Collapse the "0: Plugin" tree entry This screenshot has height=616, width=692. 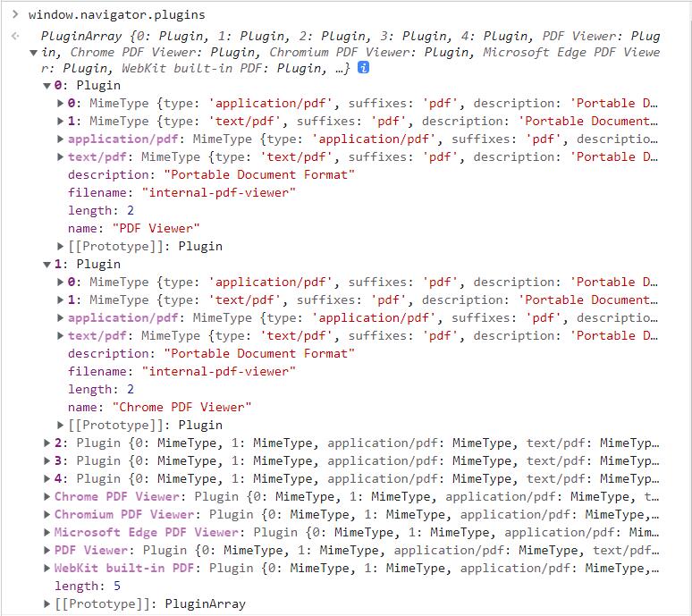point(47,86)
